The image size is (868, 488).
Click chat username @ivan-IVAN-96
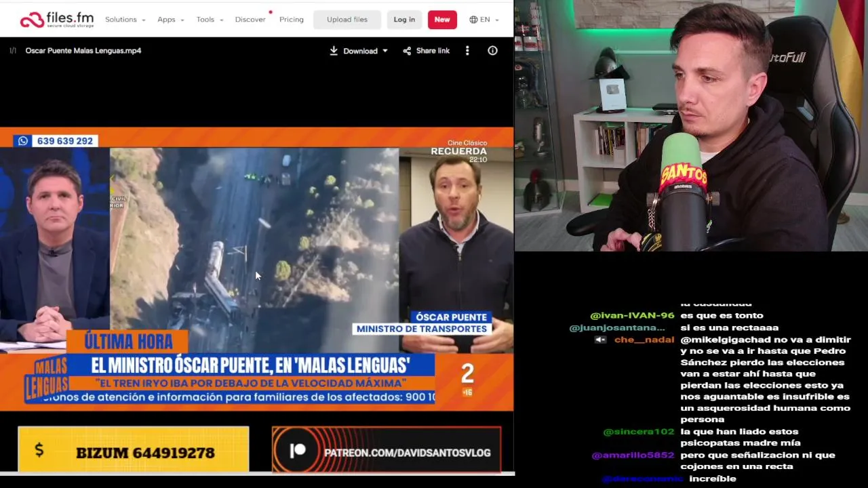point(632,316)
